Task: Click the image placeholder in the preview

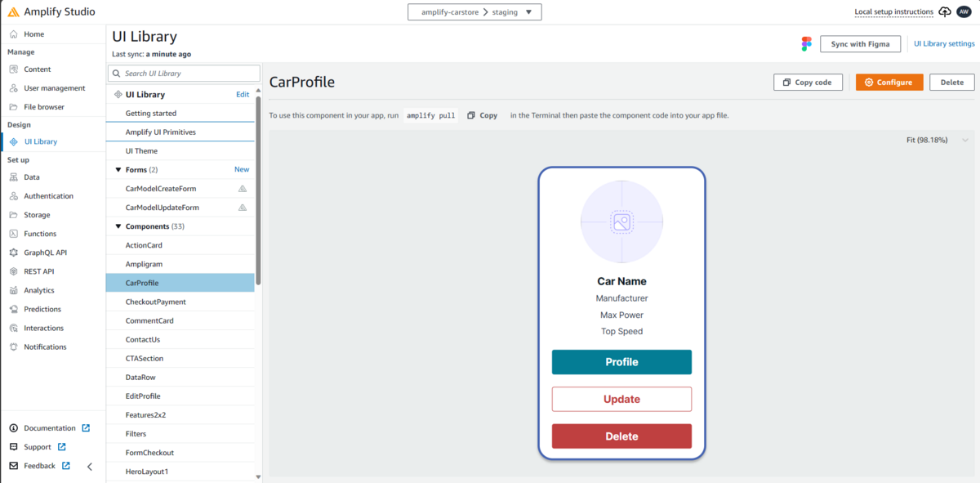Action: point(621,221)
